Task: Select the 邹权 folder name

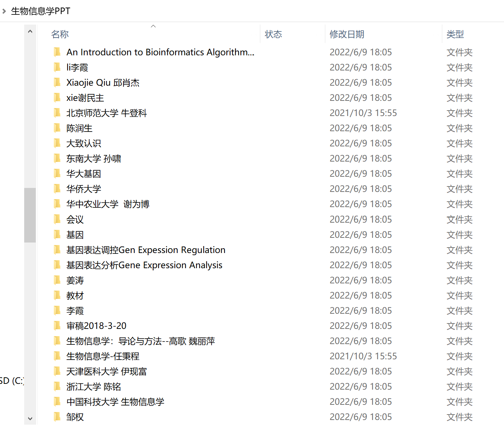Action: (75, 417)
